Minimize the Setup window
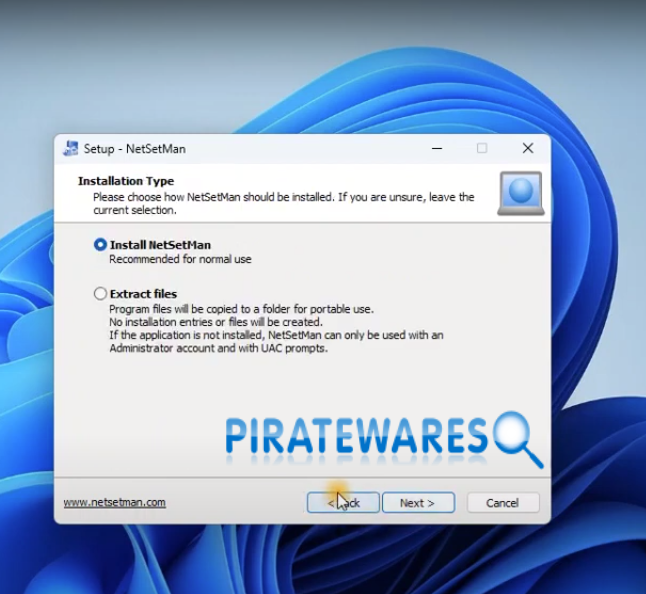 [437, 148]
